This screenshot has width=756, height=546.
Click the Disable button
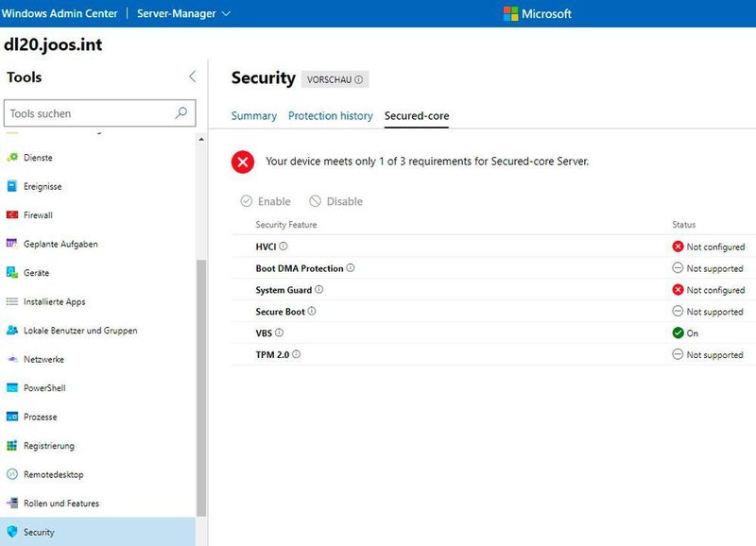pyautogui.click(x=336, y=201)
